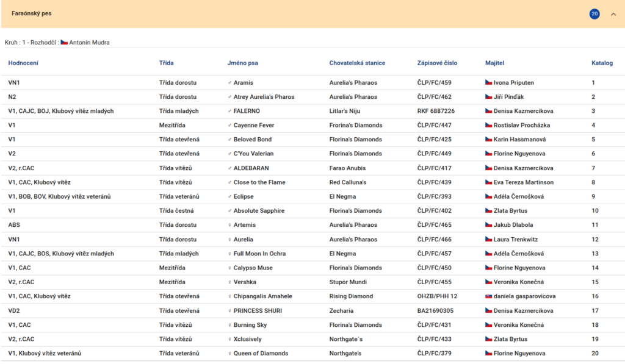Collapse the Faraónský pes section chevron
Image resolution: width=625 pixels, height=364 pixels.
(613, 14)
